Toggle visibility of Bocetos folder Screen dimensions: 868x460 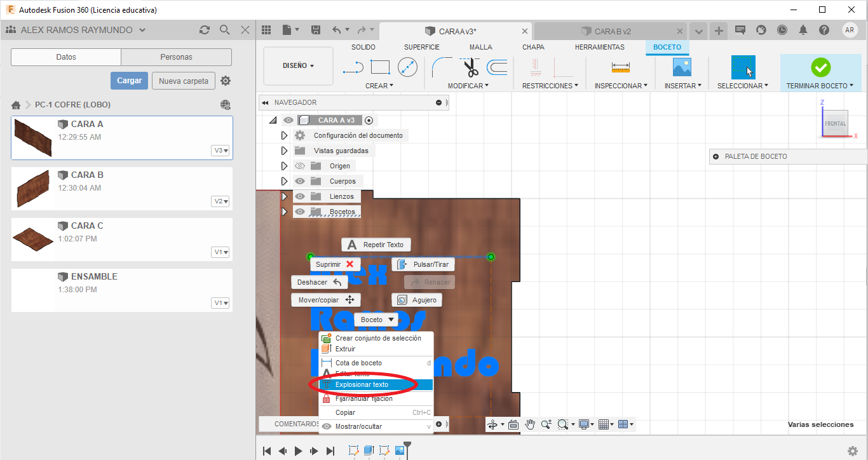(x=300, y=212)
